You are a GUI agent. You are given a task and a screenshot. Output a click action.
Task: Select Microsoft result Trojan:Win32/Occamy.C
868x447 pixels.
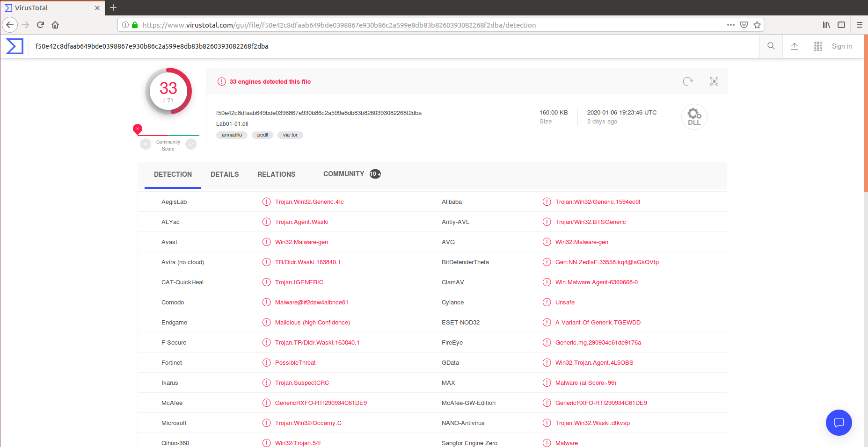(x=308, y=423)
